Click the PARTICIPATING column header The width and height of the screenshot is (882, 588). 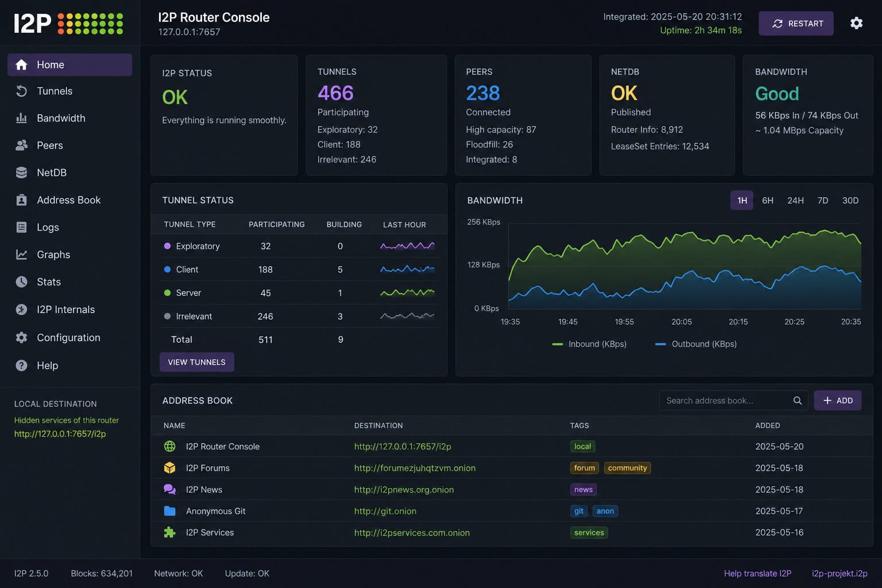coord(277,225)
